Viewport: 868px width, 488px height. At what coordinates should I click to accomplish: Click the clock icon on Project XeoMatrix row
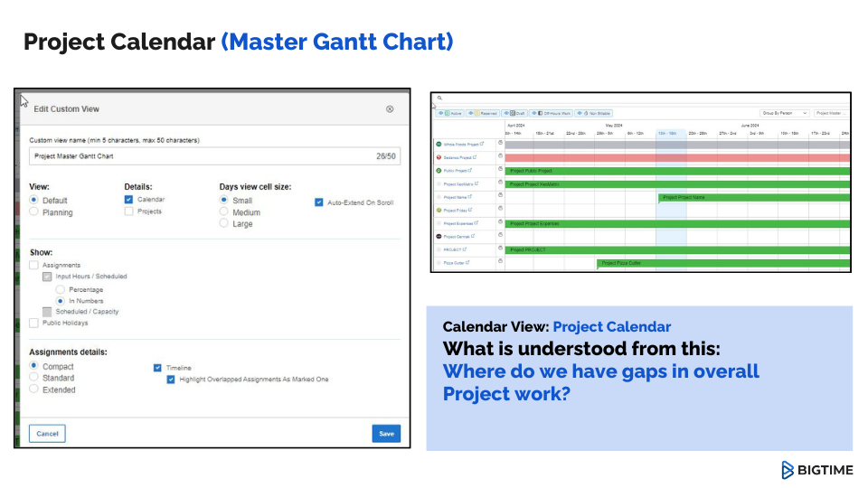pos(500,182)
